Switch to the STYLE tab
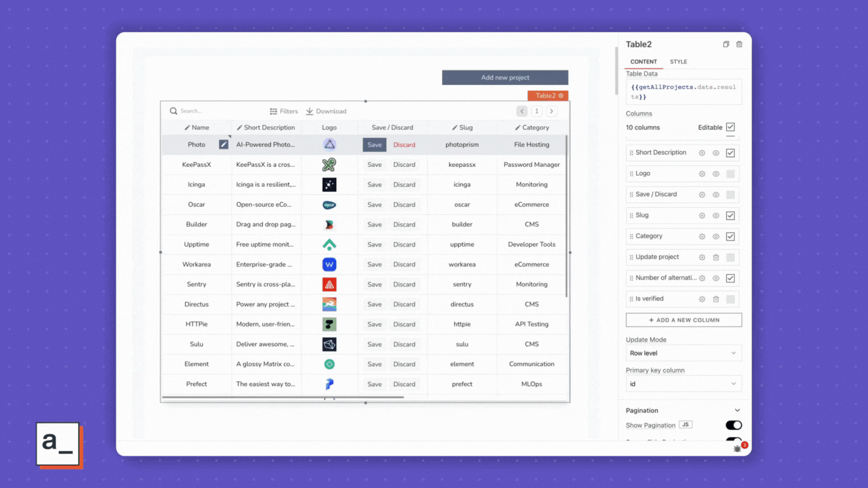The width and height of the screenshot is (868, 488). point(678,61)
